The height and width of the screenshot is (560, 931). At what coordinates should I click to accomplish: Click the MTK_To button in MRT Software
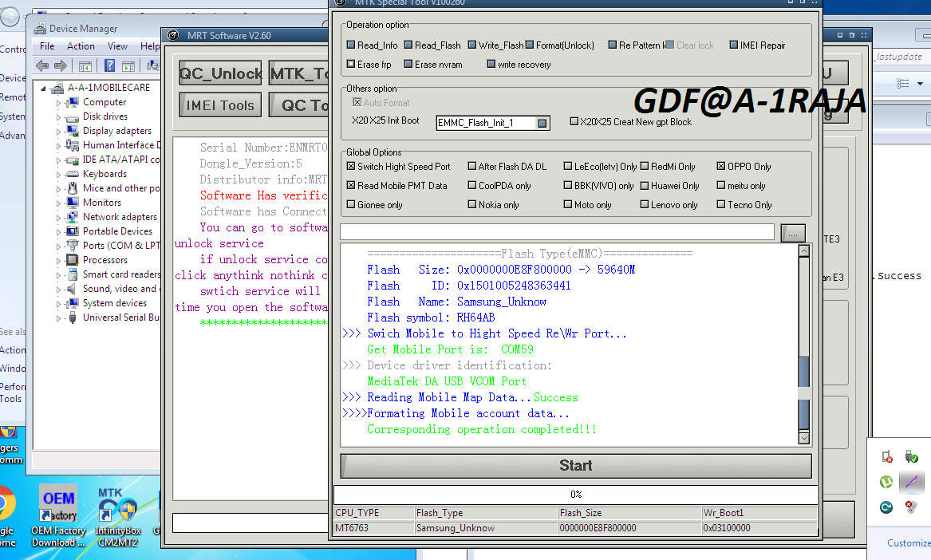(x=298, y=73)
